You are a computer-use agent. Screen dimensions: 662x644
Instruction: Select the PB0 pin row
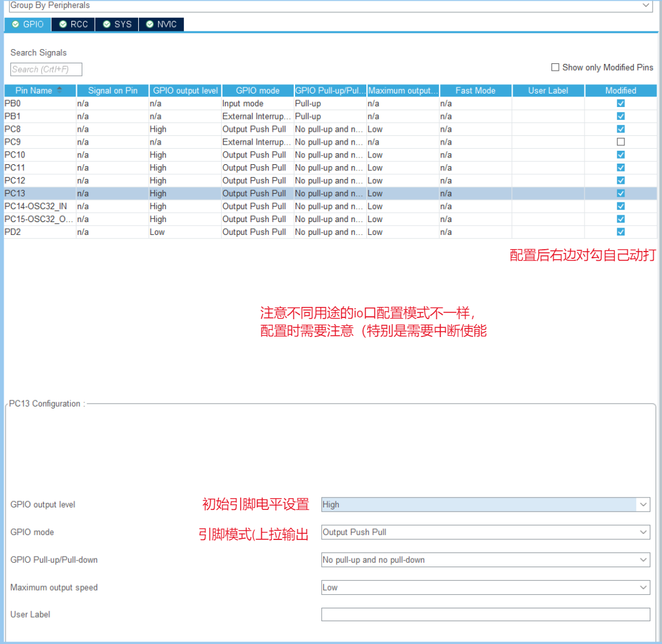click(331, 103)
